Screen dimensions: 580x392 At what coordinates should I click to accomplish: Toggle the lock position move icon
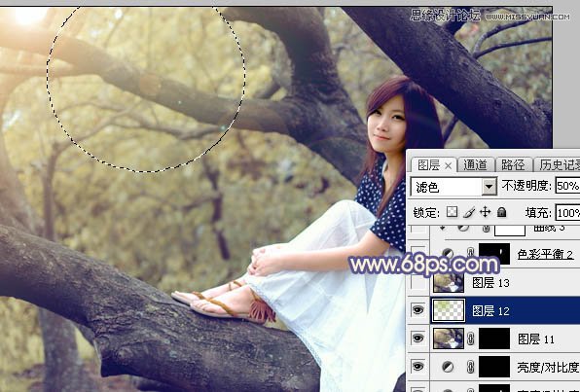click(x=485, y=212)
